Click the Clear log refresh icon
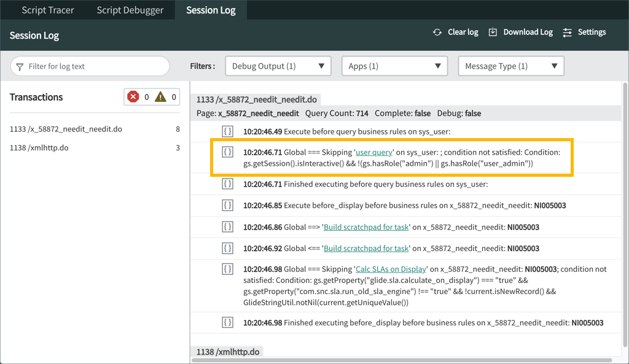This screenshot has width=629, height=364. (437, 32)
